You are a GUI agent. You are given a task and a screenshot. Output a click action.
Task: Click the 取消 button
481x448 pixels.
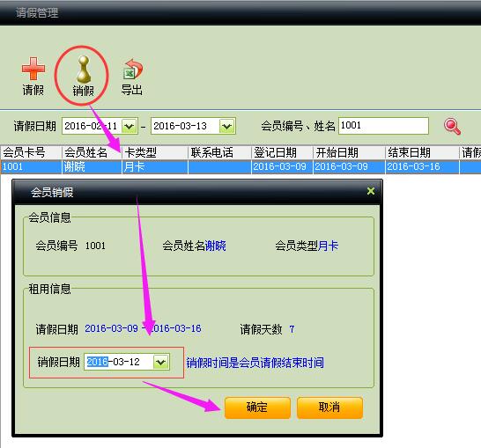click(329, 408)
